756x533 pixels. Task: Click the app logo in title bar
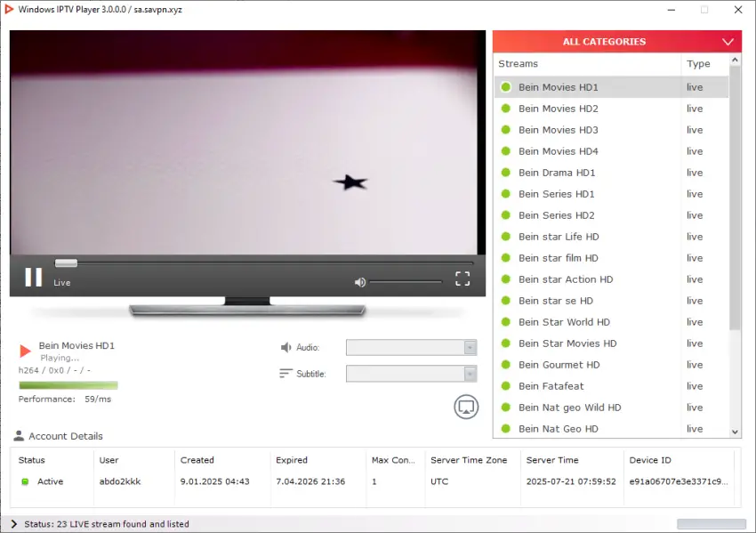(x=9, y=9)
